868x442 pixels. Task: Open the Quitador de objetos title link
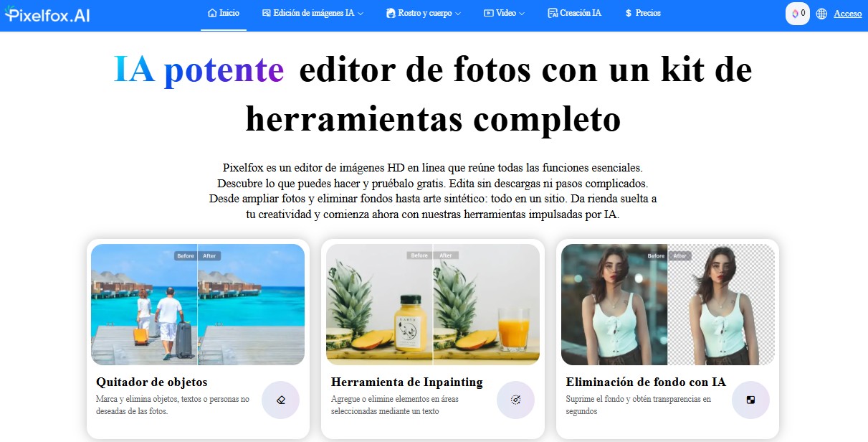tap(151, 382)
